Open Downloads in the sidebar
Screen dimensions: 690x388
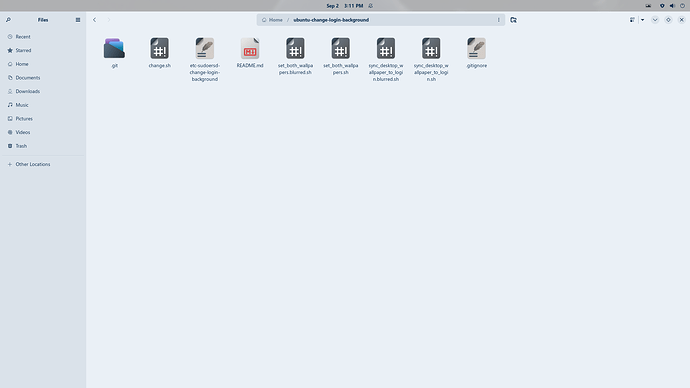point(43,91)
